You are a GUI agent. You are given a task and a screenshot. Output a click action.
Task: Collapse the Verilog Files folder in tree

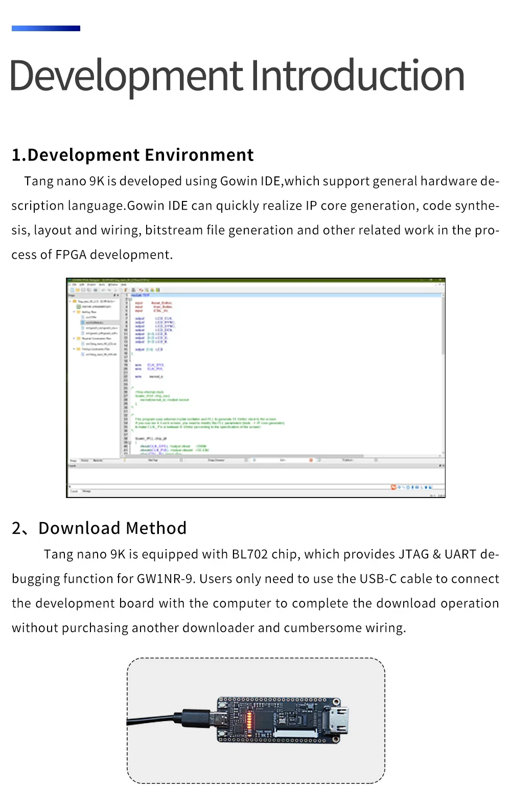coord(74,311)
